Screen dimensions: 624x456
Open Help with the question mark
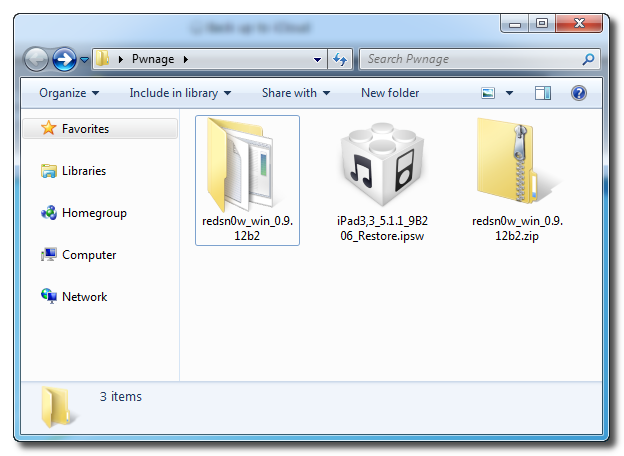[x=579, y=93]
